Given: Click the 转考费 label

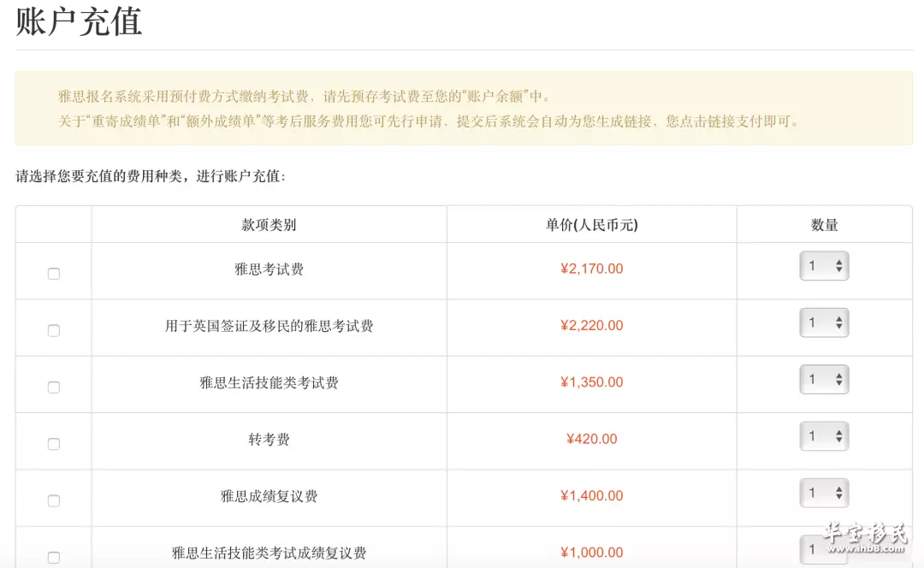Looking at the screenshot, I should pyautogui.click(x=269, y=440).
